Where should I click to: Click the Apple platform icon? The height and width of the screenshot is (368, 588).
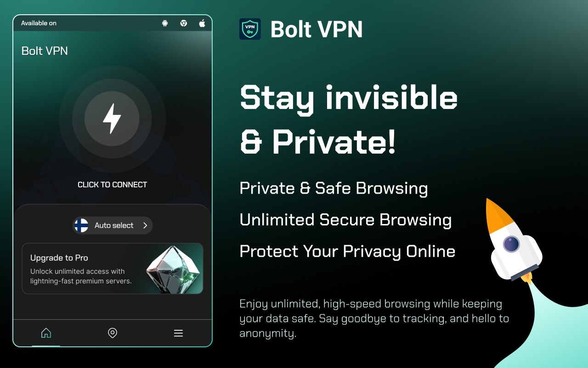[x=202, y=23]
